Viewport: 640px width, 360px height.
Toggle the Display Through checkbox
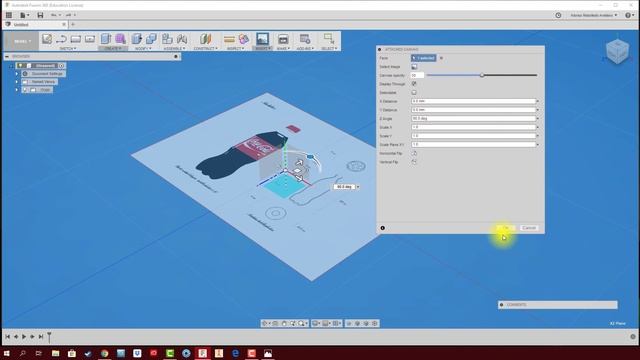click(414, 84)
